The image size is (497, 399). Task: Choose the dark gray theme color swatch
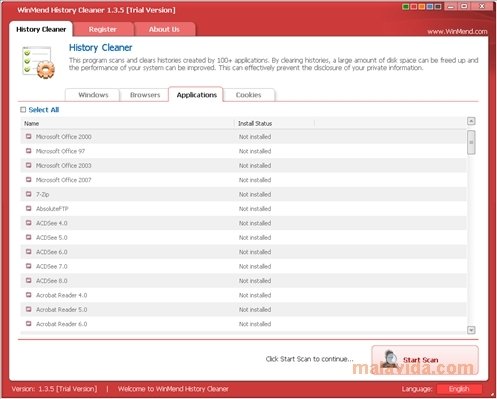click(x=438, y=6)
